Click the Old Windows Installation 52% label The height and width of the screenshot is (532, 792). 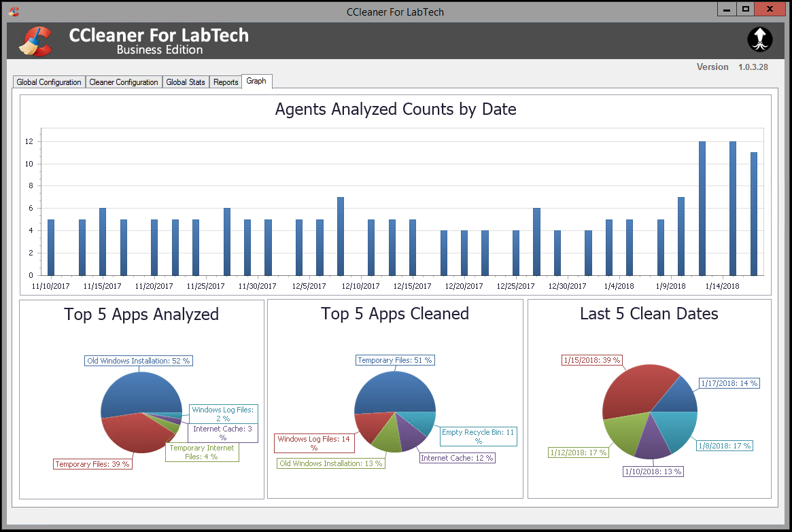[x=139, y=361]
